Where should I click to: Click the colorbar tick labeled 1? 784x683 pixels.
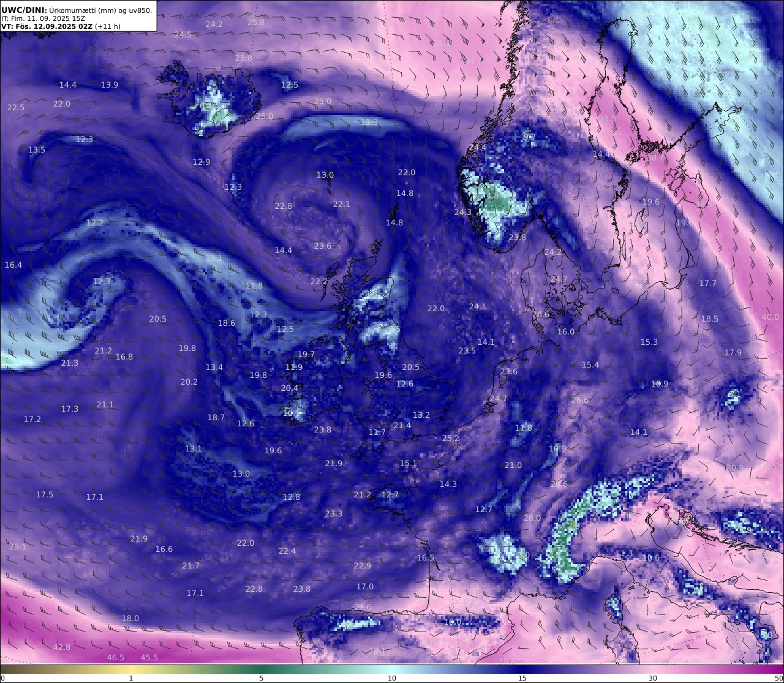(130, 678)
